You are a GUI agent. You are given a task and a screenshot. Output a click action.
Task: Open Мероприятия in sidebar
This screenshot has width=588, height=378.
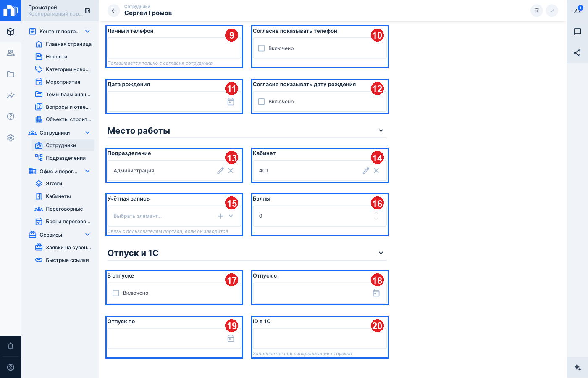pos(64,82)
